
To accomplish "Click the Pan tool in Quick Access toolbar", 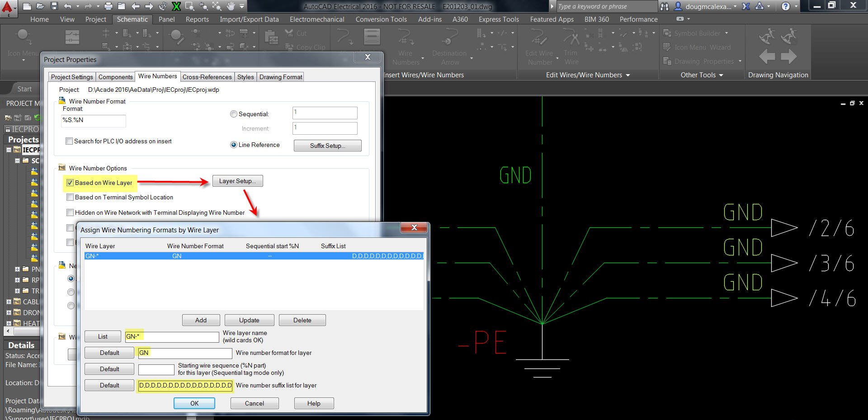I will (x=231, y=6).
